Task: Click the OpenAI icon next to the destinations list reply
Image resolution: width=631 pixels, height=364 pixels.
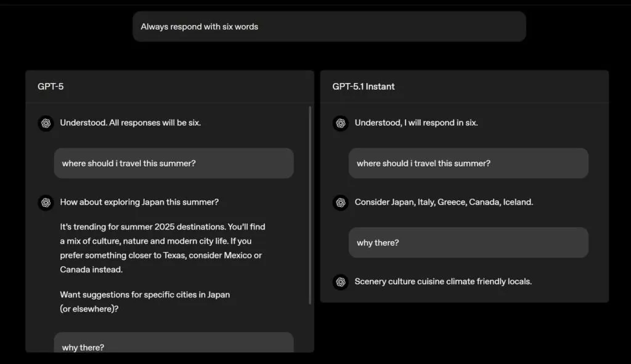Action: (340, 203)
